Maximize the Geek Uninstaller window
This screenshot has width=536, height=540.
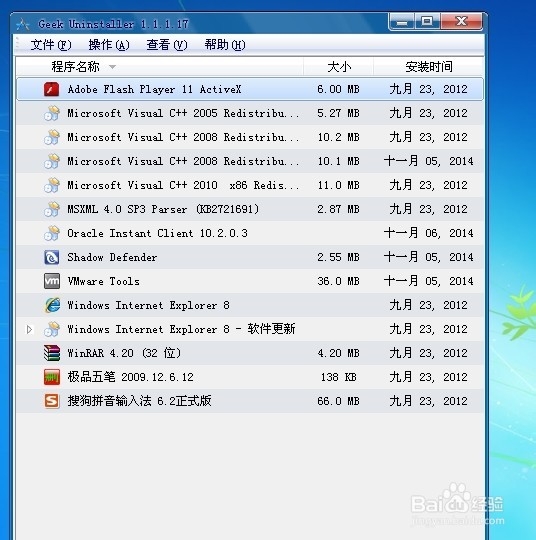[x=427, y=22]
